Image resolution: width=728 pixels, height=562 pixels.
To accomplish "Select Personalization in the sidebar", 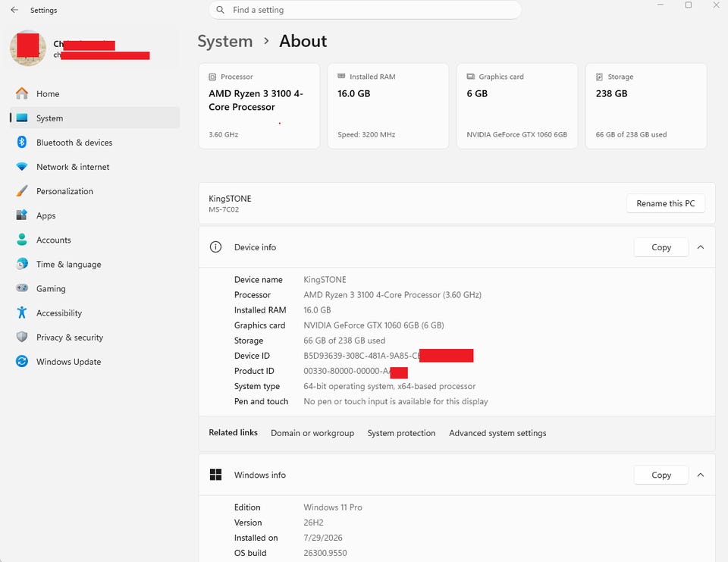I will [95, 191].
